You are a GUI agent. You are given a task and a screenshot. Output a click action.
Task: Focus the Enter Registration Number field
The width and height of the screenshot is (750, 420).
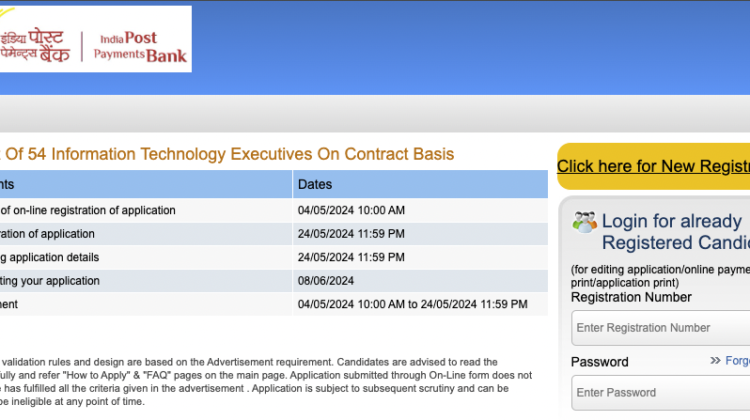[660, 328]
